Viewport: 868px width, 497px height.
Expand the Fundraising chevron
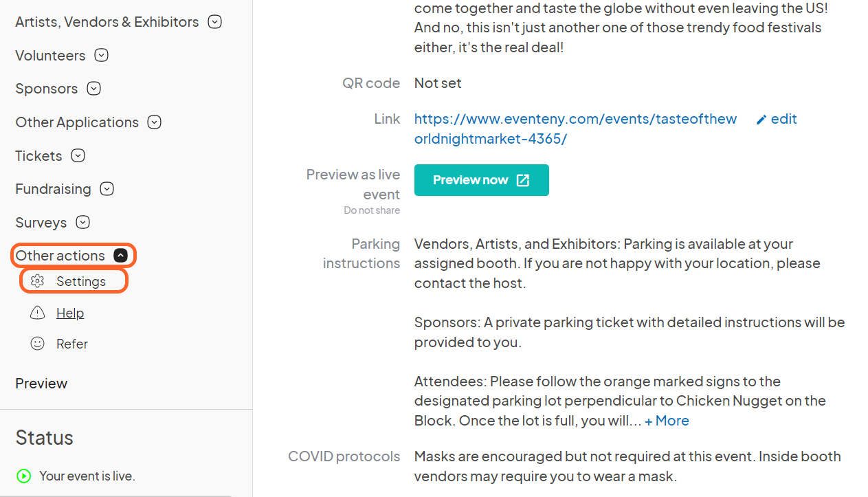[x=107, y=189]
